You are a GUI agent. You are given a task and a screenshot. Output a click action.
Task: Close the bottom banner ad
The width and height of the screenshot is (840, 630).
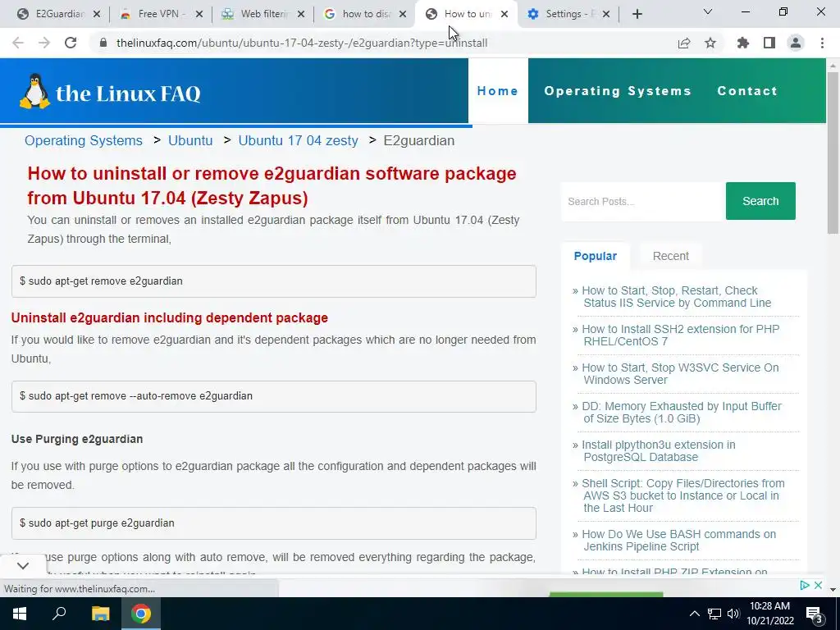point(818,585)
